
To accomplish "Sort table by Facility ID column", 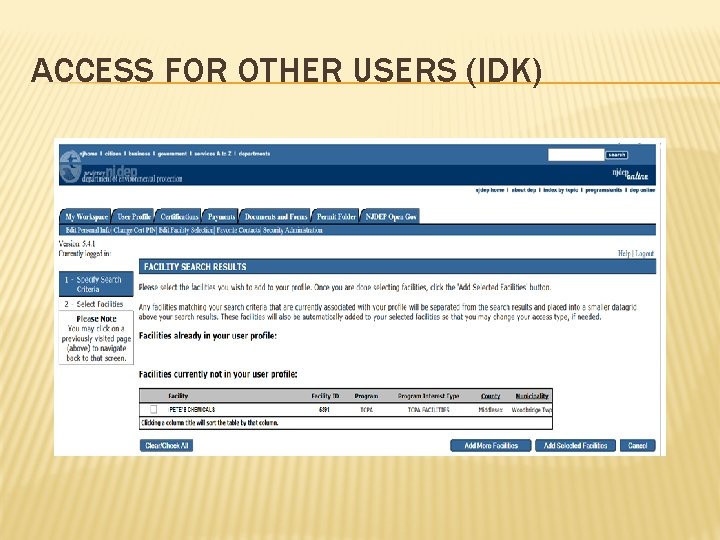I will 325,395.
